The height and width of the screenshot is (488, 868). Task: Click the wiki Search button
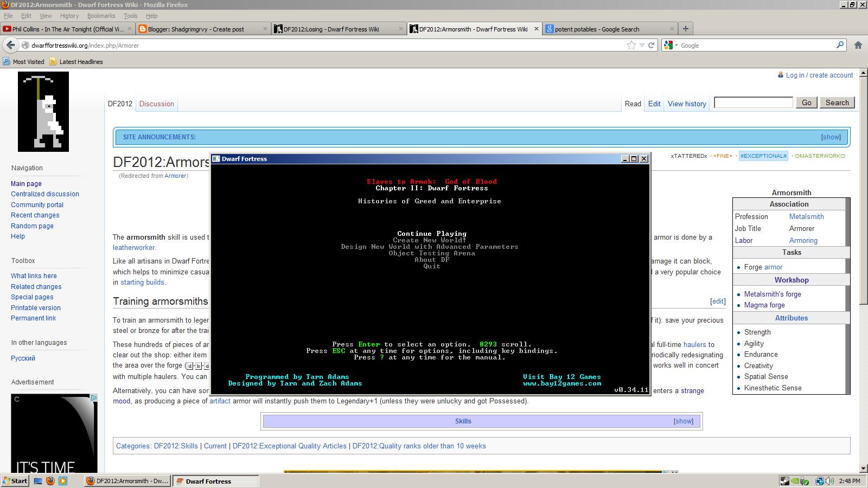point(837,102)
